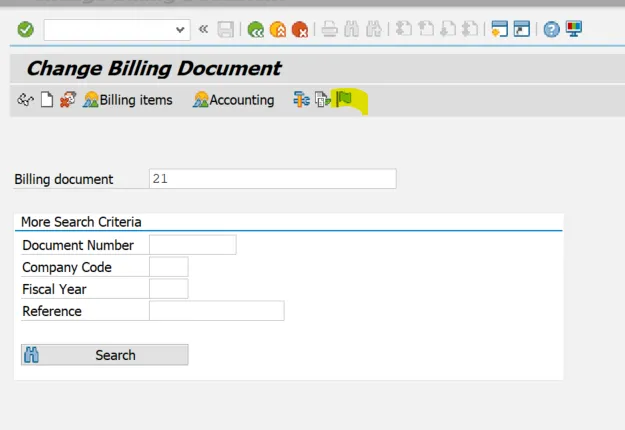Screen dimensions: 625x430
Task: Open Help with question mark icon
Action: point(552,29)
